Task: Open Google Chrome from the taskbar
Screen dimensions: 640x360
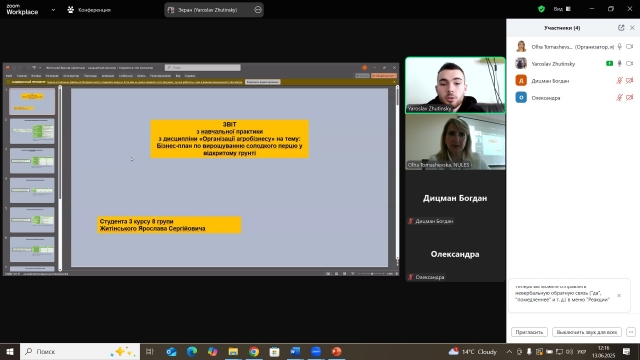Action: [x=254, y=351]
